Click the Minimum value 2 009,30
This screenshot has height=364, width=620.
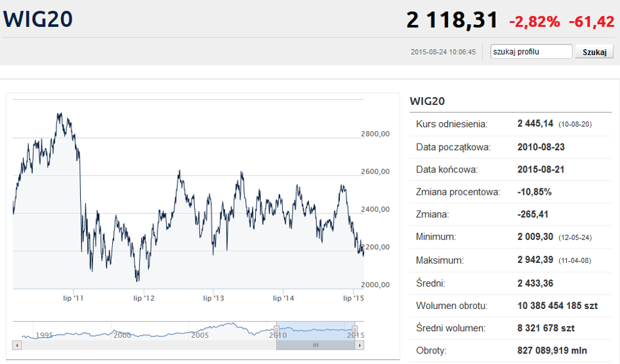(536, 237)
